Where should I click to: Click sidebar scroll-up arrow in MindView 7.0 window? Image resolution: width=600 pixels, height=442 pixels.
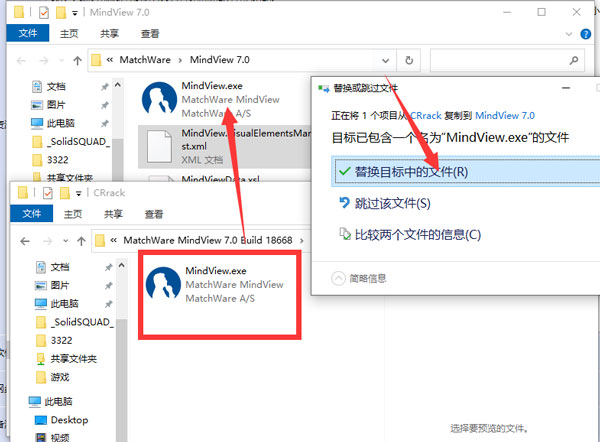118,85
